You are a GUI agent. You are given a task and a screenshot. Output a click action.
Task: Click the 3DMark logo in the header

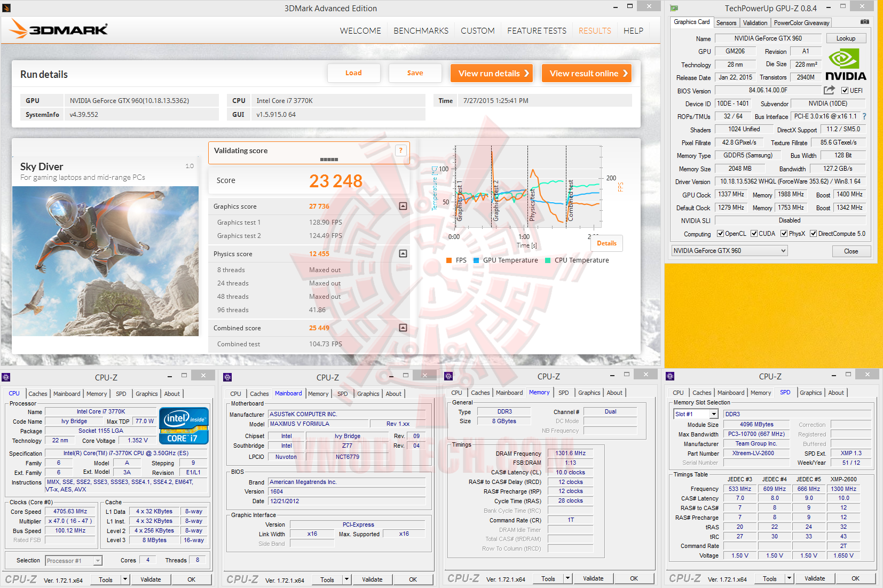(59, 29)
